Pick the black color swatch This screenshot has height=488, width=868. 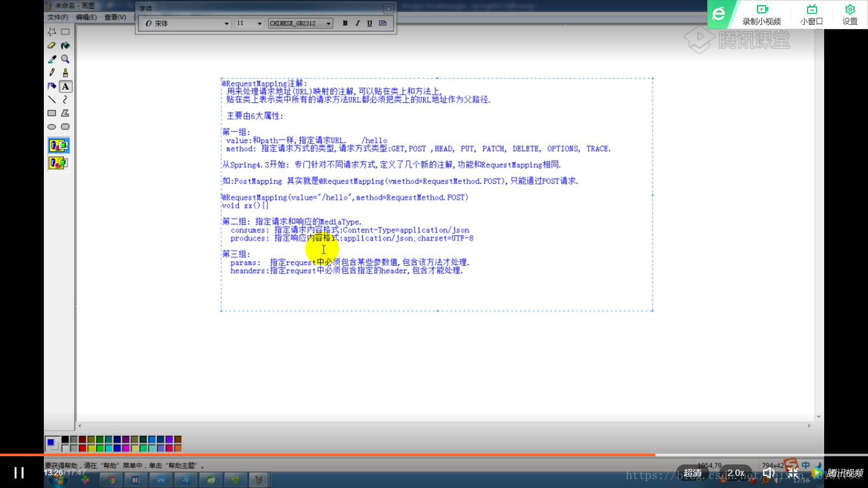[x=65, y=439]
